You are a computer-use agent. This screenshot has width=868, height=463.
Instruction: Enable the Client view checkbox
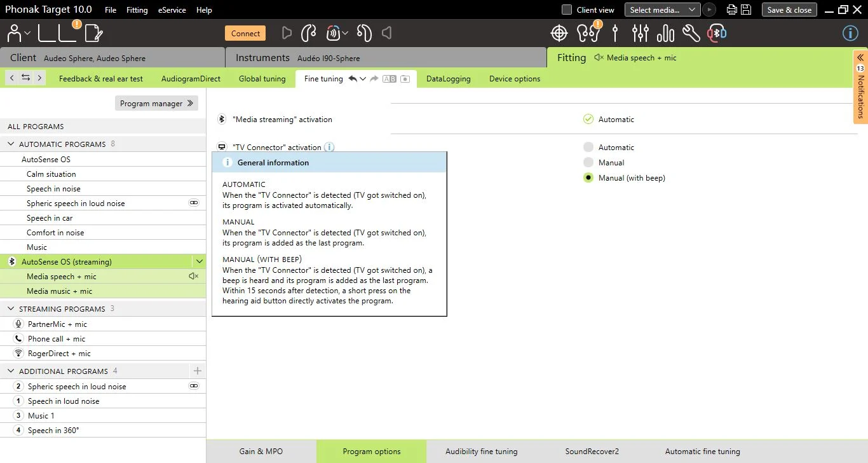coord(567,10)
